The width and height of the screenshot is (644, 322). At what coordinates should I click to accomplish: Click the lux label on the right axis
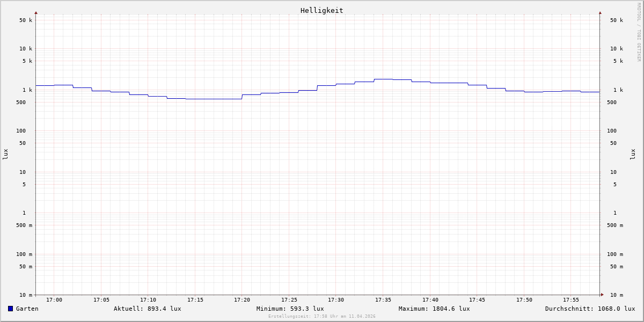click(x=633, y=154)
